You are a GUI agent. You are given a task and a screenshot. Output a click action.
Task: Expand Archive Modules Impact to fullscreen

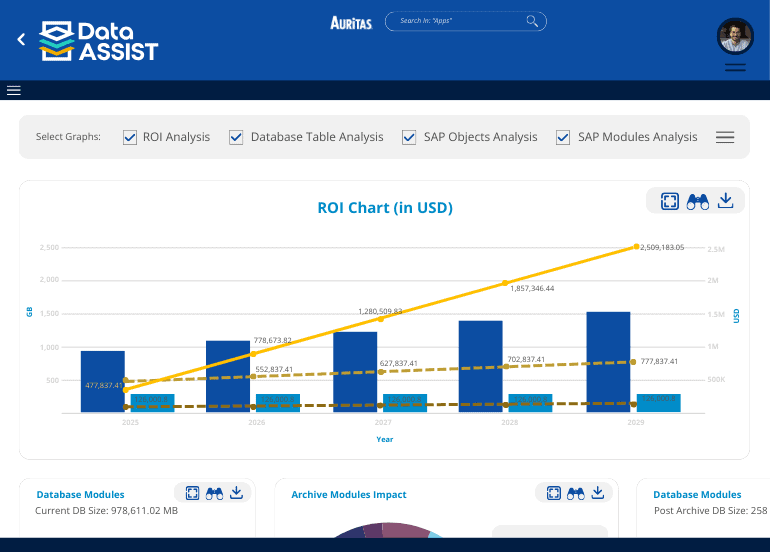[553, 493]
